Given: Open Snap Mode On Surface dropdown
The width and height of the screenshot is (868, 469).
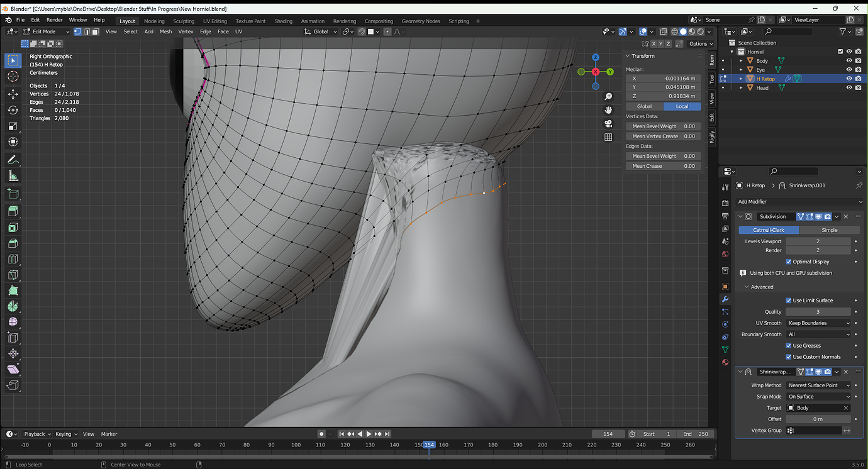Looking at the screenshot, I should (818, 397).
